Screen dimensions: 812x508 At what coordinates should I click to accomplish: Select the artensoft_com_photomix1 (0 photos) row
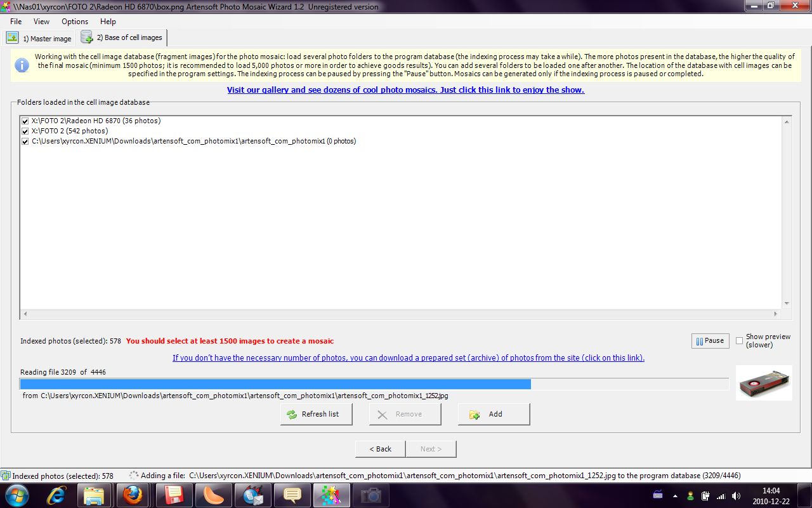coord(193,141)
